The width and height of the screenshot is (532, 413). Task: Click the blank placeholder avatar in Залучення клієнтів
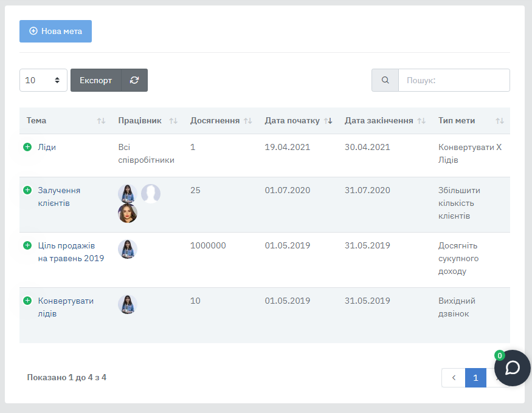pos(151,194)
